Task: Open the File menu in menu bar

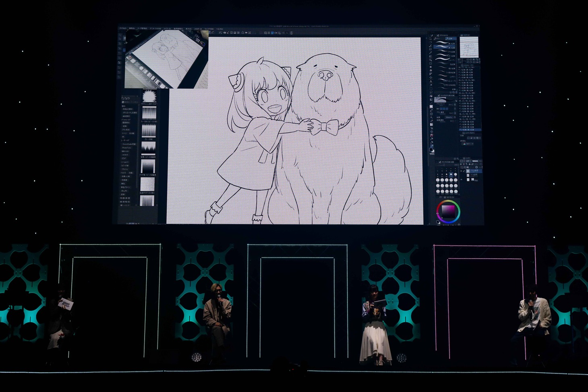Action: point(122,29)
